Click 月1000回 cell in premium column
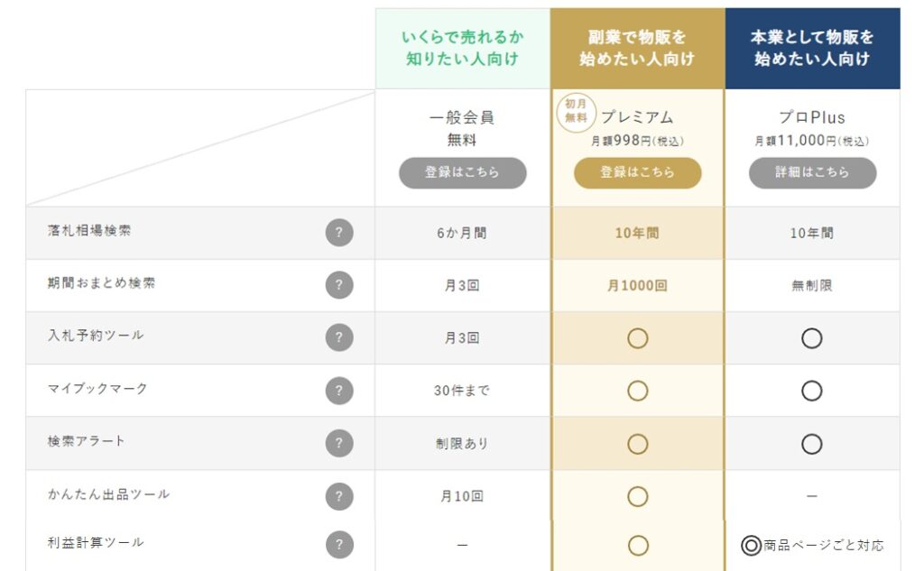This screenshot has height=571, width=924. click(637, 286)
